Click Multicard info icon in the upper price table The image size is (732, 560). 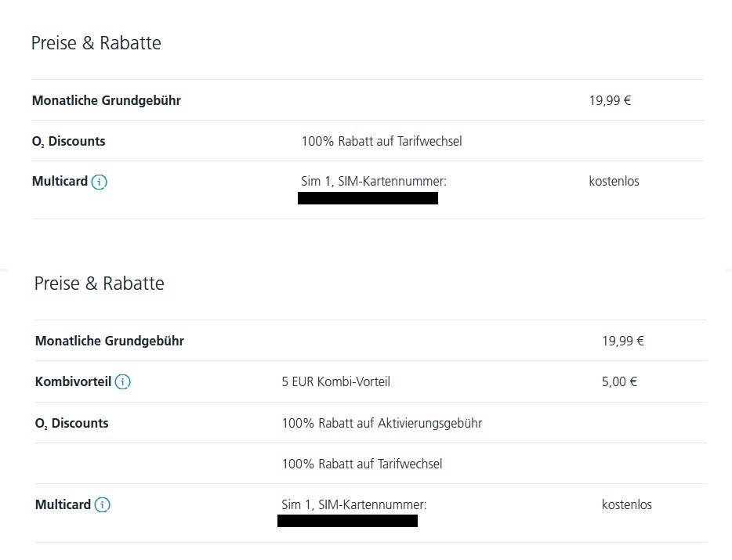pyautogui.click(x=99, y=182)
